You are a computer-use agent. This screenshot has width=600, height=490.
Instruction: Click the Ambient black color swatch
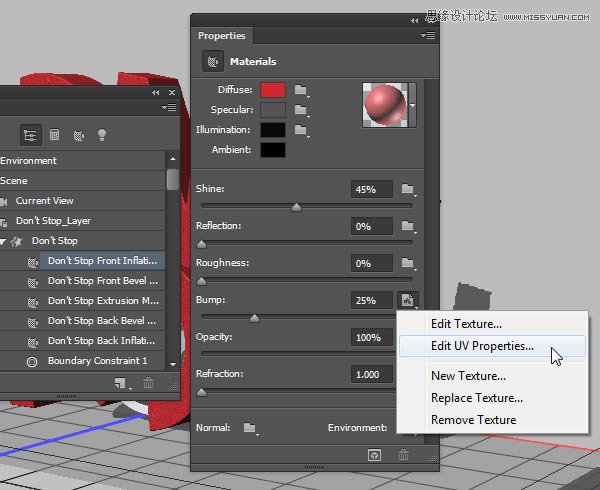pos(273,150)
